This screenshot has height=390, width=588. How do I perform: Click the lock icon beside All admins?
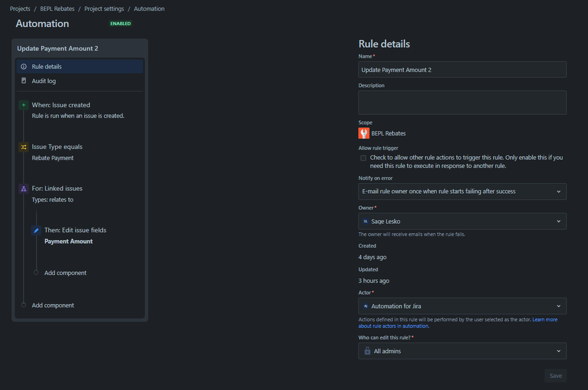point(367,351)
